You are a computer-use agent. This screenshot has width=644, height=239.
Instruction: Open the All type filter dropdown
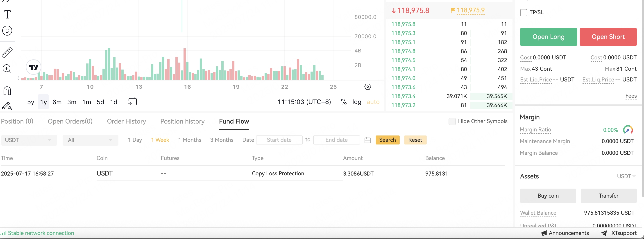click(90, 140)
